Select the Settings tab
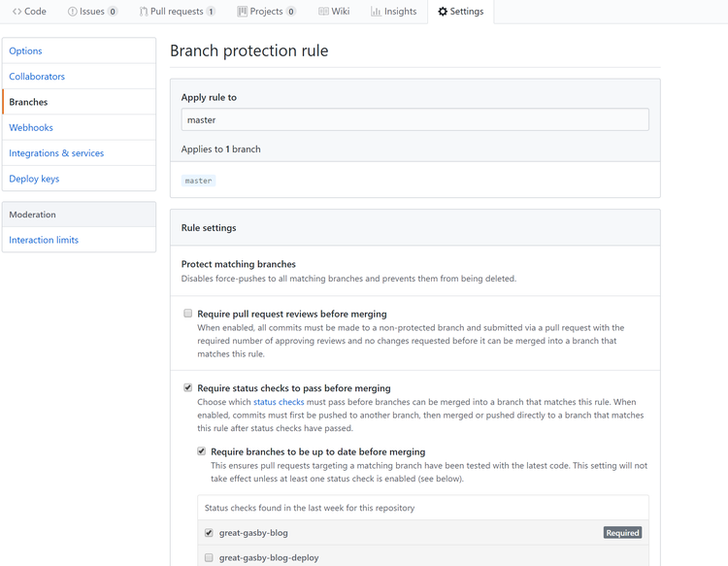Screen dimensions: 728x566 [x=460, y=12]
